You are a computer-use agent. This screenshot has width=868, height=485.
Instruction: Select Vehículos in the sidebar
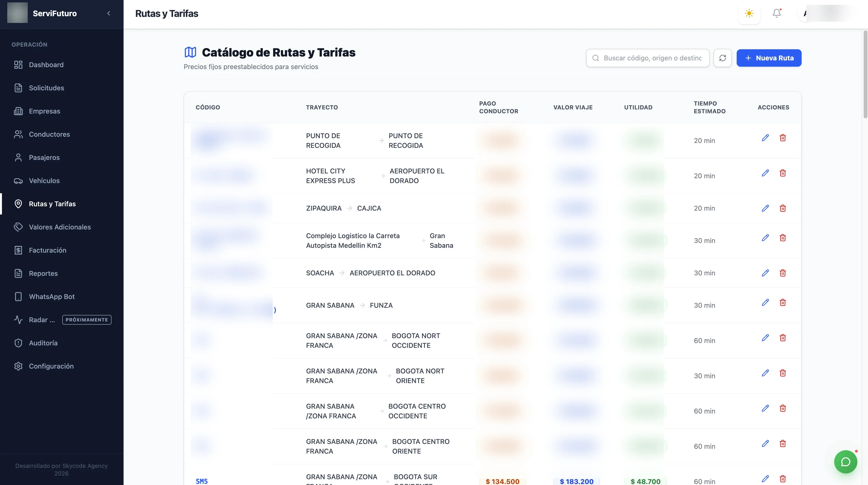[62, 181]
